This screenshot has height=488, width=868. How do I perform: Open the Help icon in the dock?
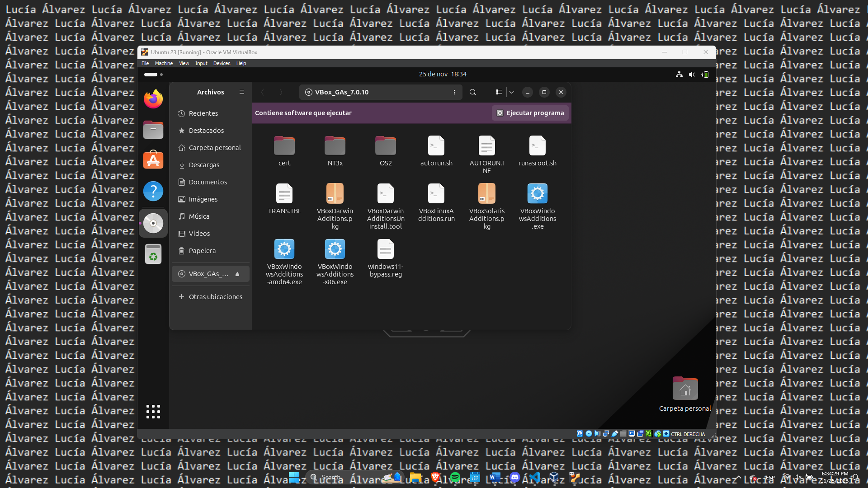153,191
